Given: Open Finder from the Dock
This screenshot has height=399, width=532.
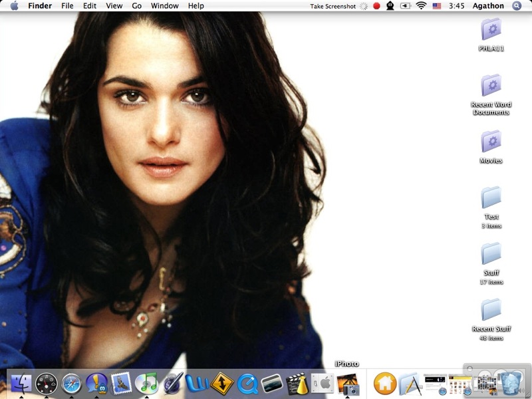Looking at the screenshot, I should point(21,383).
